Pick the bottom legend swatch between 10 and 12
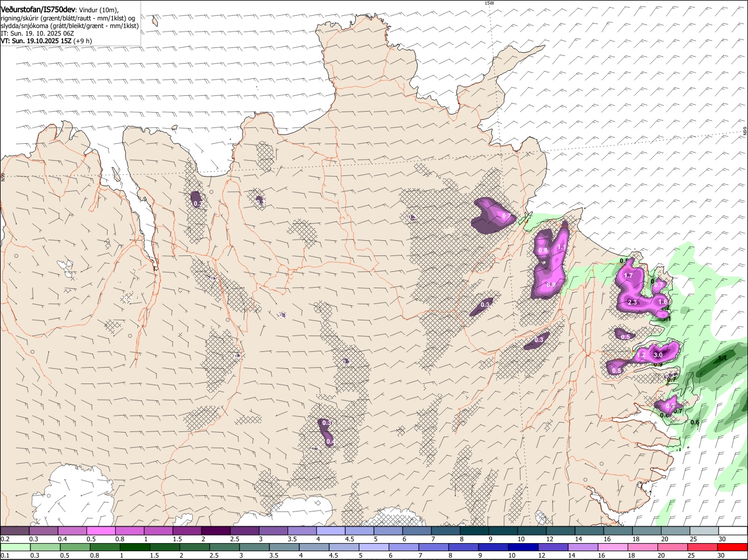This screenshot has height=560, width=748. tap(524, 547)
